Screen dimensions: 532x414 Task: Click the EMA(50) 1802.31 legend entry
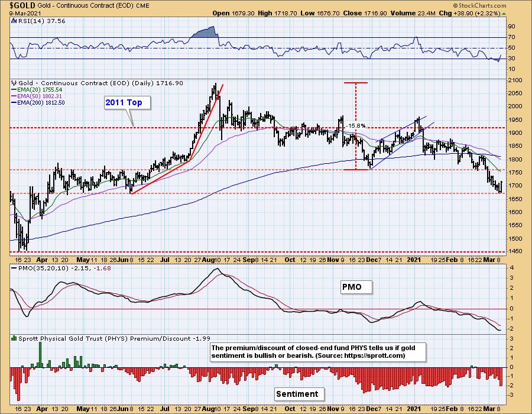click(37, 96)
